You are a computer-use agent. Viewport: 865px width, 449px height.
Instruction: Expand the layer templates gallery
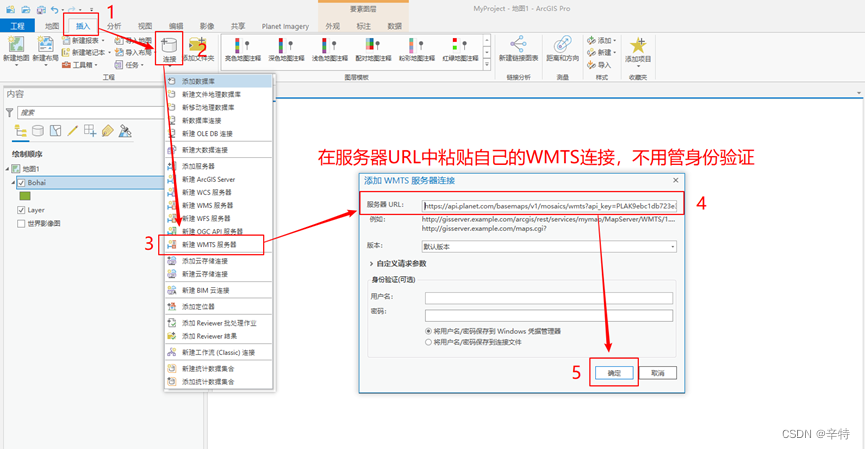pyautogui.click(x=487, y=65)
